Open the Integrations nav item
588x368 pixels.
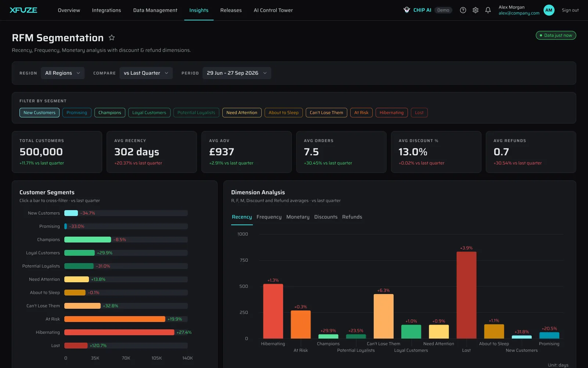tap(106, 10)
